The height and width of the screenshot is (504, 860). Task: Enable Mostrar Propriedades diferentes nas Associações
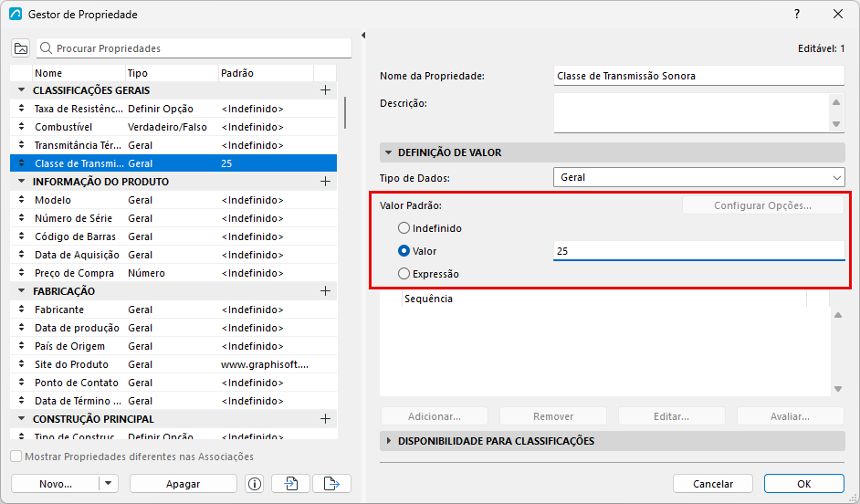[16, 457]
